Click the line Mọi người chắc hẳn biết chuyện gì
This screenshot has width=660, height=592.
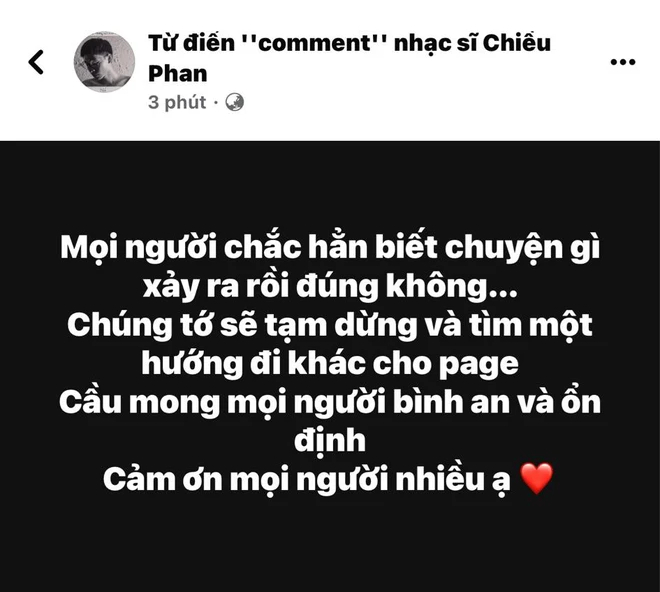pos(330,248)
